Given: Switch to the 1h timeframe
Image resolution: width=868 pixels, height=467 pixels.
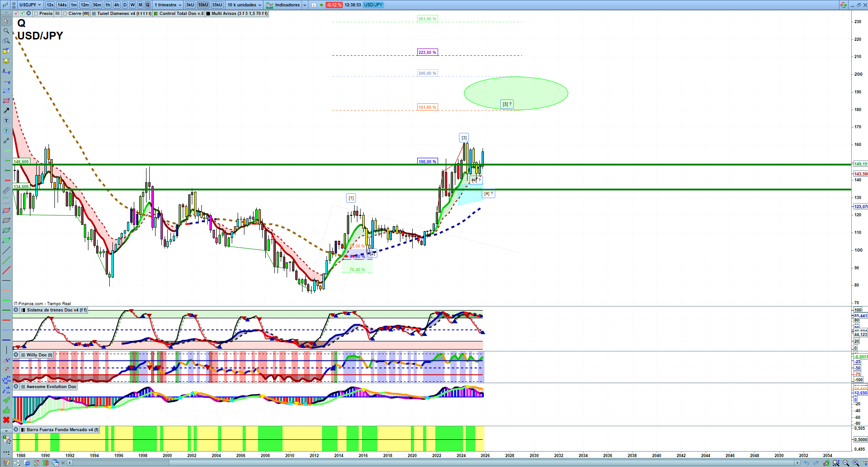Looking at the screenshot, I should (x=107, y=5).
